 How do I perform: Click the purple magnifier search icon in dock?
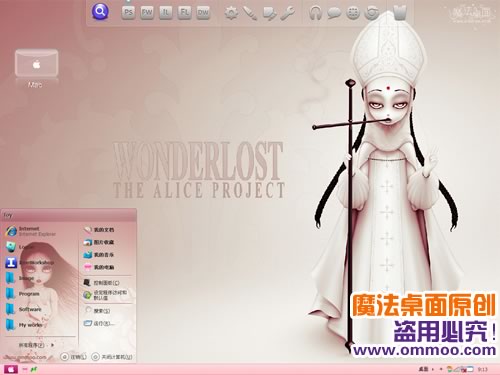[100, 12]
